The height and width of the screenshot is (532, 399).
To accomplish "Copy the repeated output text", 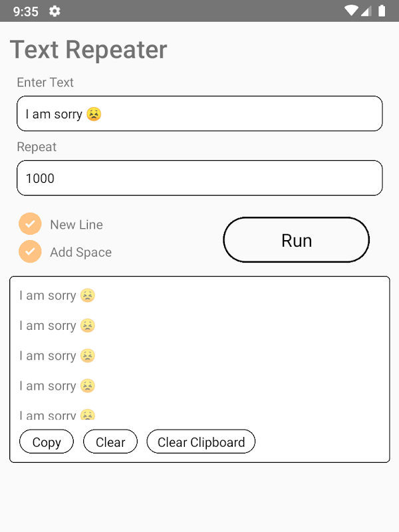I will 47,442.
